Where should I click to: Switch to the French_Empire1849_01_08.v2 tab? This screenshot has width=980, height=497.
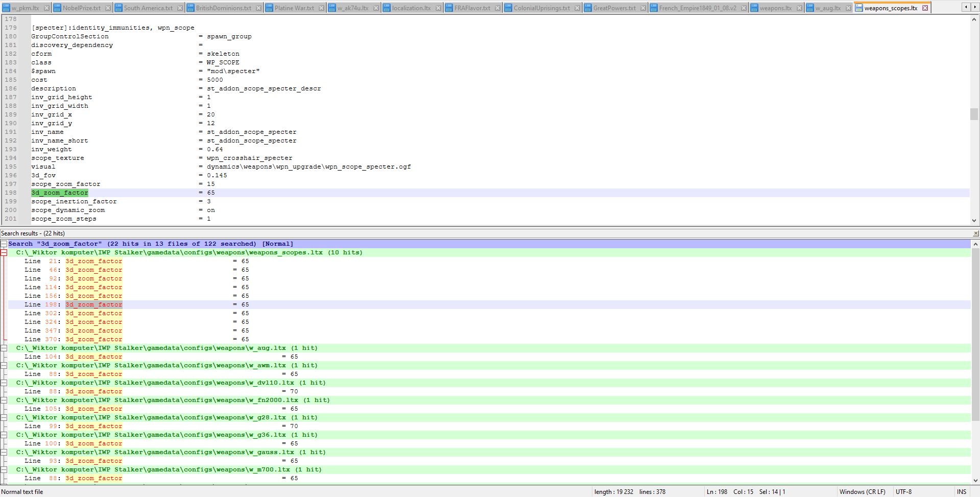698,8
